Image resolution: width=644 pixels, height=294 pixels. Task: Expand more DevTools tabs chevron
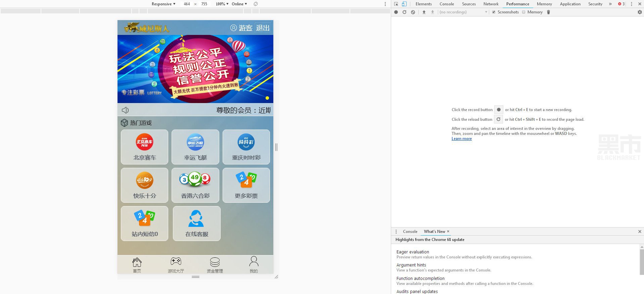click(610, 4)
